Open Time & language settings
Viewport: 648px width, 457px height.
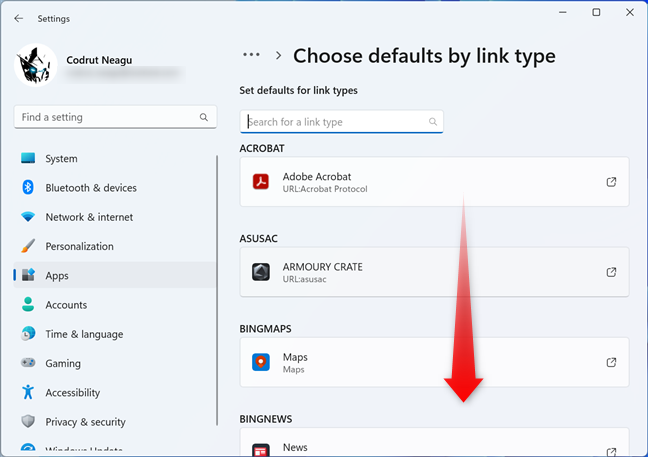(84, 334)
